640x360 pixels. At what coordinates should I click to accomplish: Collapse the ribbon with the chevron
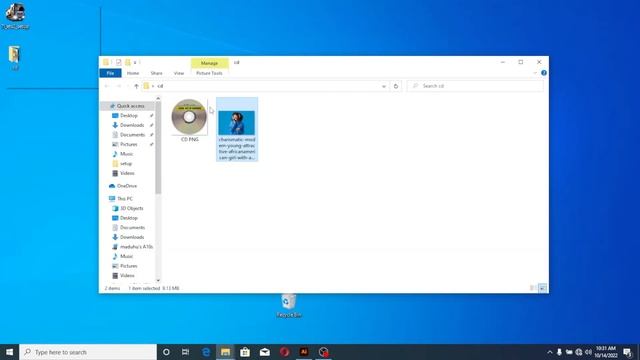(535, 73)
